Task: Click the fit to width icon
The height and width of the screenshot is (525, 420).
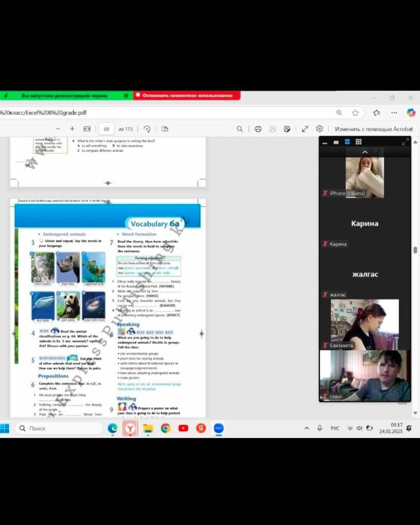Action: [x=87, y=129]
